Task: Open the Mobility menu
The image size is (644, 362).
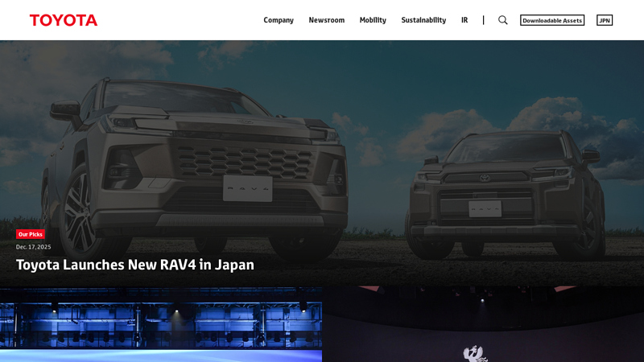Action: point(373,20)
